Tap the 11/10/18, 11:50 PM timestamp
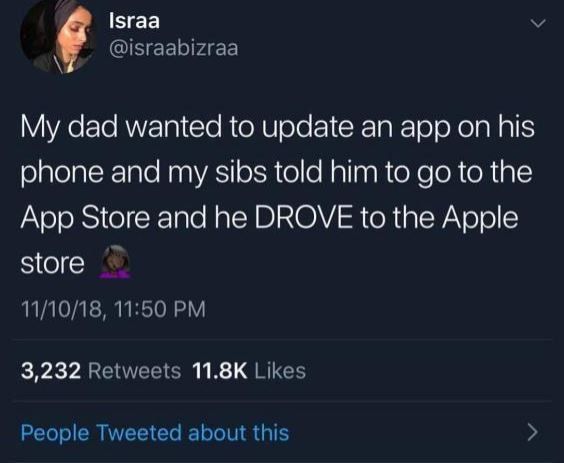 point(114,310)
